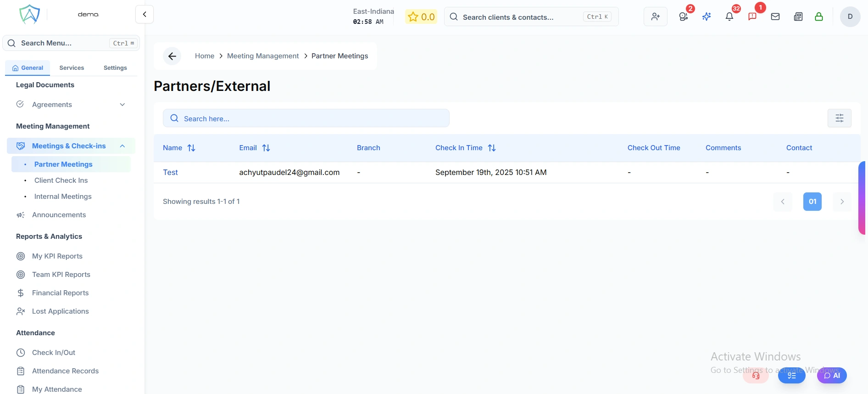Open the notifications bell icon
This screenshot has width=868, height=394.
pos(729,17)
